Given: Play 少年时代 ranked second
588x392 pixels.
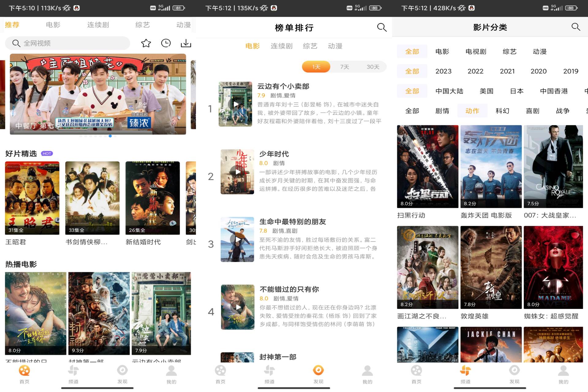Looking at the screenshot, I should tap(237, 172).
